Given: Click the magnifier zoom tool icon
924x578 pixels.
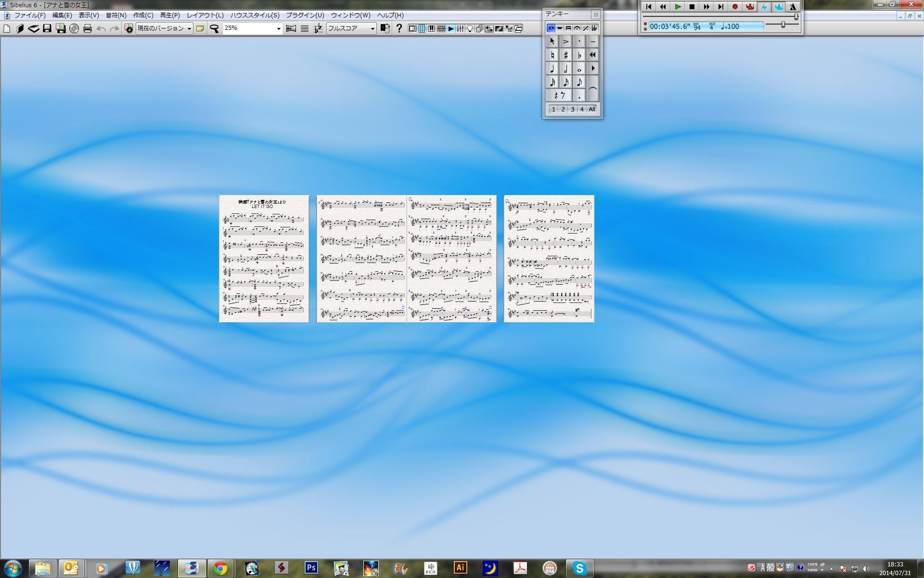Looking at the screenshot, I should click(x=214, y=28).
